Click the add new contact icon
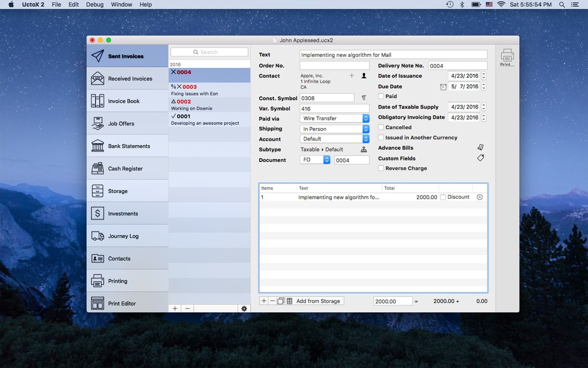The height and width of the screenshot is (368, 588). coord(352,75)
